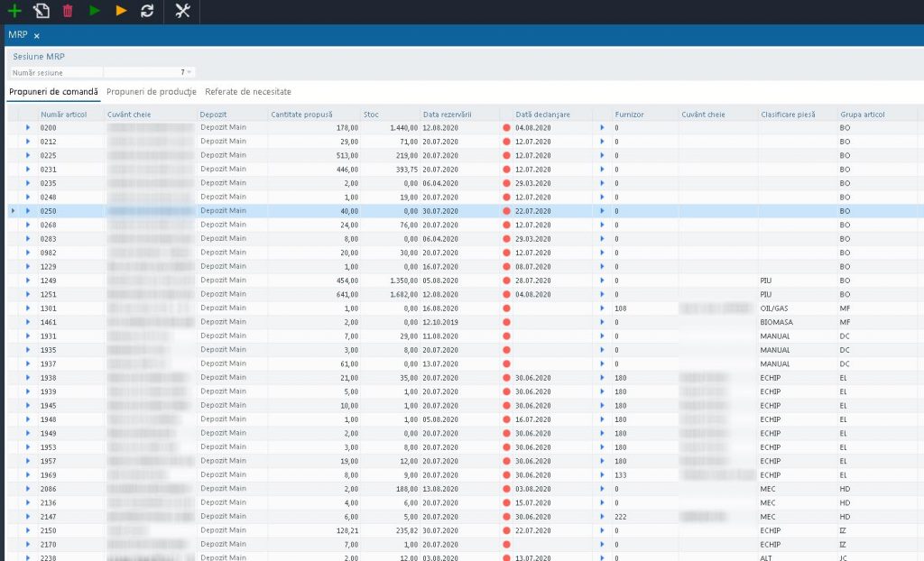This screenshot has height=561, width=924.
Task: Click the Cantitate propusă column header
Action: pyautogui.click(x=302, y=115)
